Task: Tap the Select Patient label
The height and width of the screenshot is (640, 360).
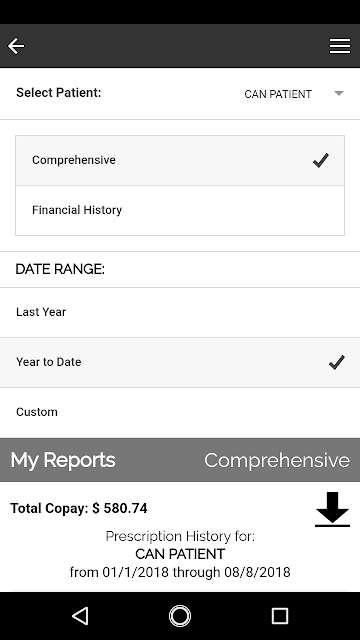Action: click(58, 93)
